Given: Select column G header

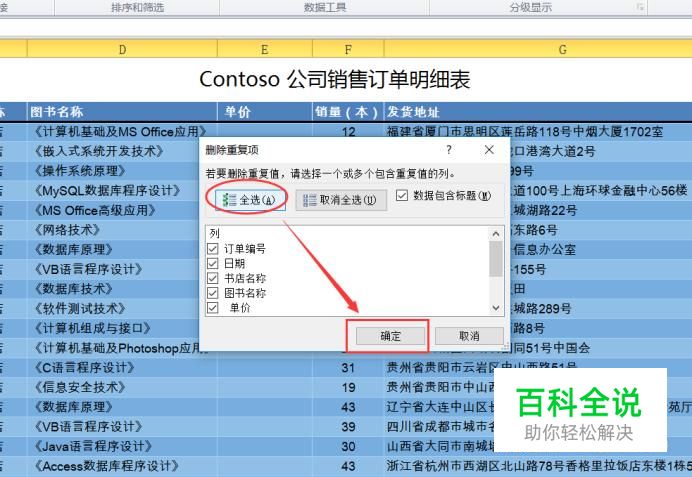Looking at the screenshot, I should pos(538,49).
